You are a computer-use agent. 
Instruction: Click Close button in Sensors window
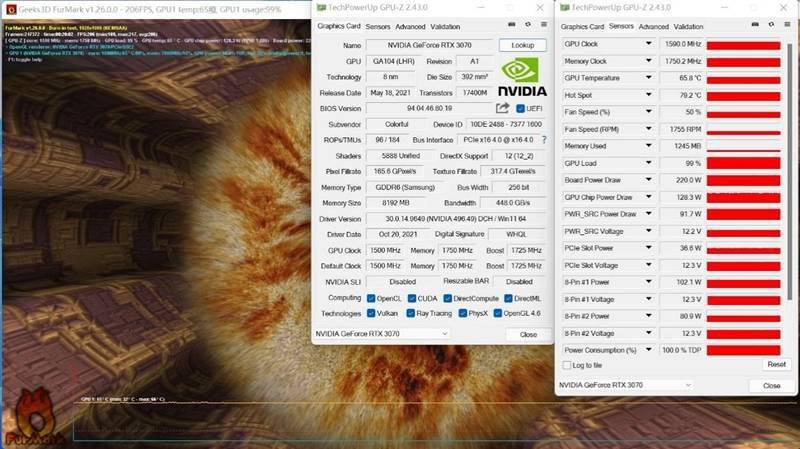(771, 386)
